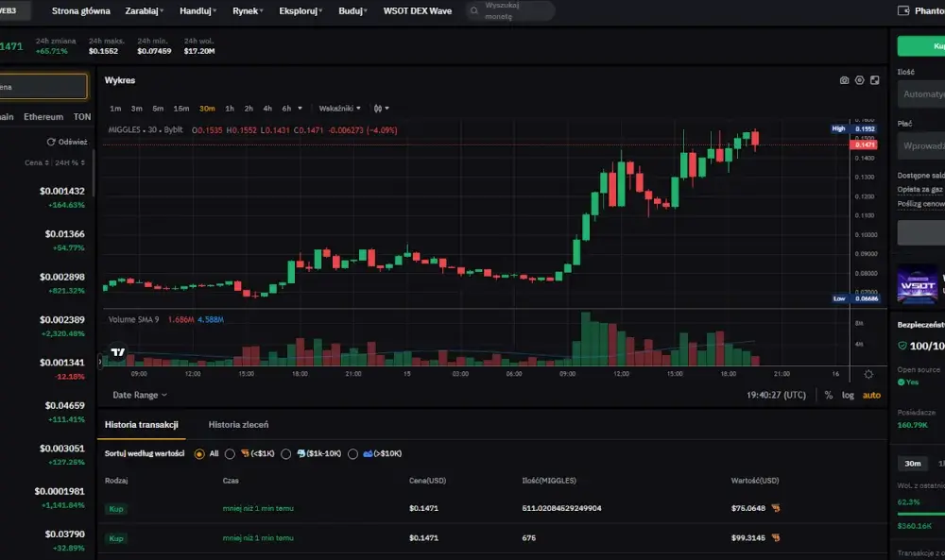Select the active 30m chart timeframe

(207, 109)
